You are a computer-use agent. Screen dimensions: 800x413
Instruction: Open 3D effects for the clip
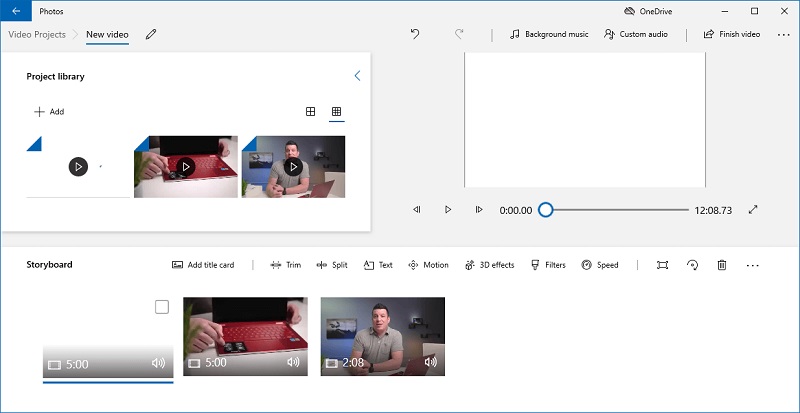[x=489, y=265]
